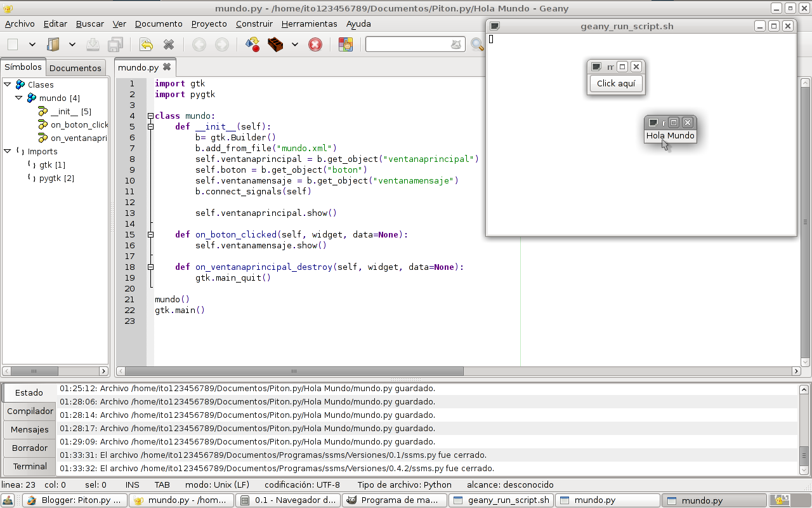Viewport: 812px width, 508px height.
Task: Click the "Hola Mundo" label
Action: pyautogui.click(x=671, y=135)
